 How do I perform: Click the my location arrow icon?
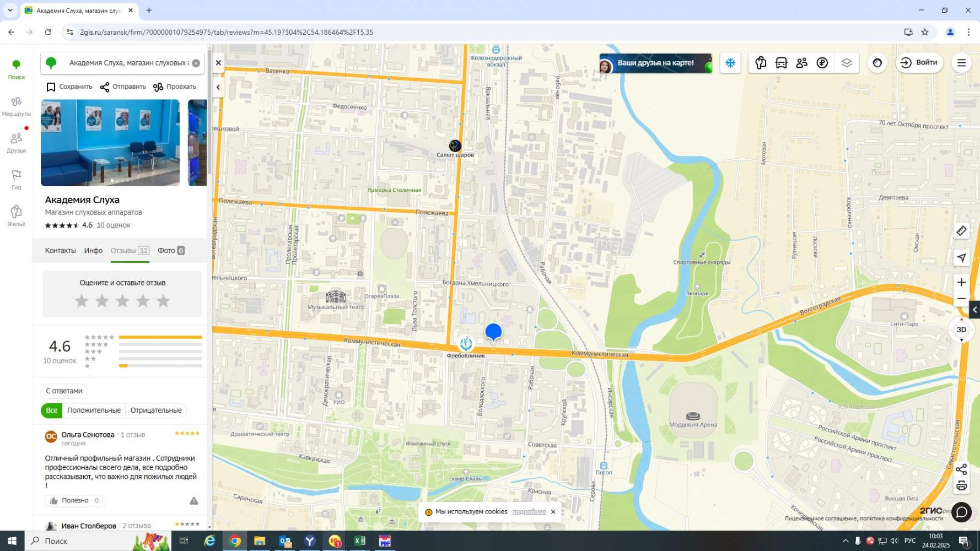point(961,257)
